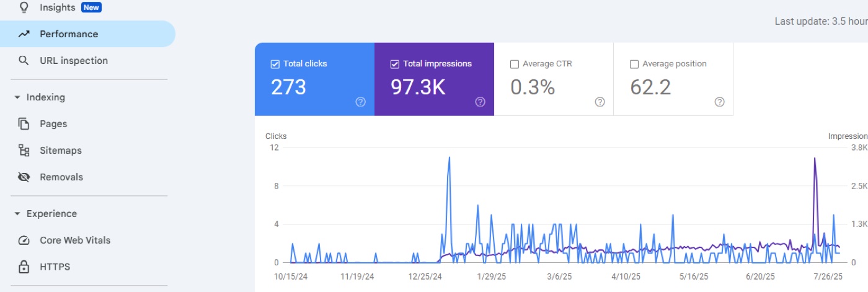868x292 pixels.
Task: Click the HTTPS padlock icon
Action: pyautogui.click(x=24, y=267)
